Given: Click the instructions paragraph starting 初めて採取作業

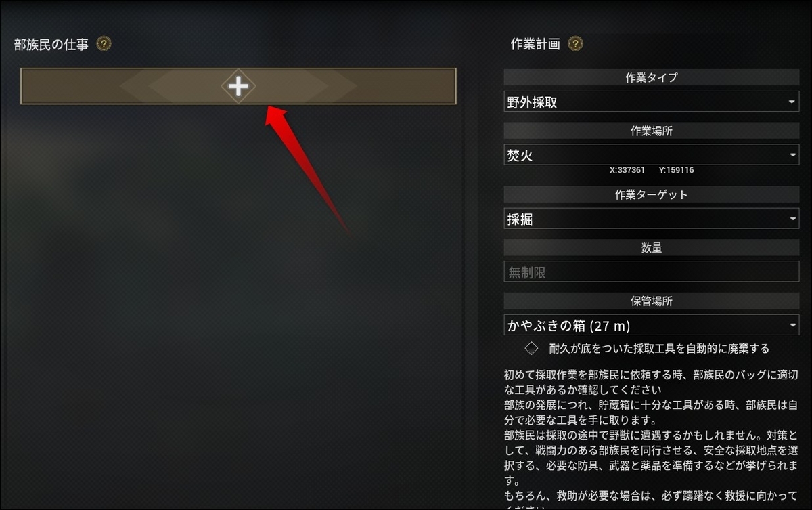Looking at the screenshot, I should 651,381.
